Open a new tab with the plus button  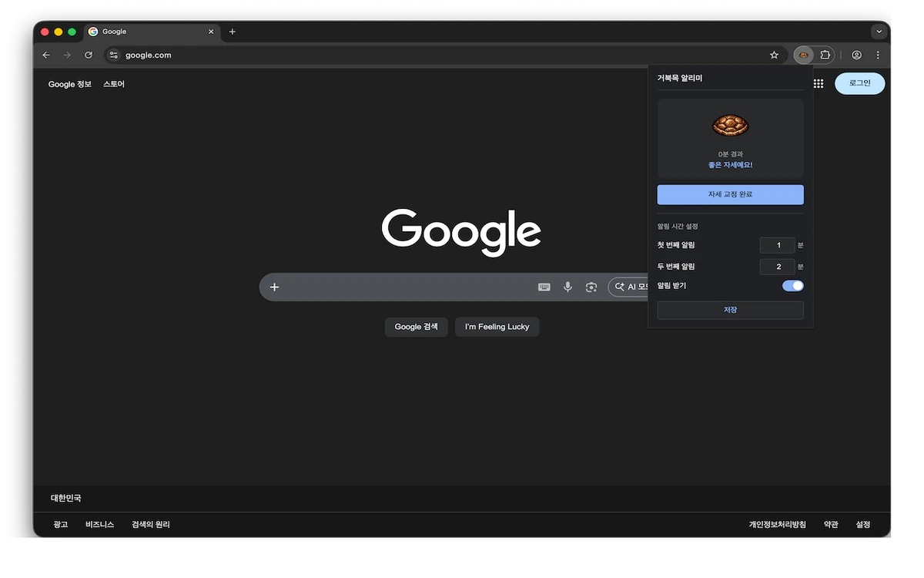pos(233,32)
